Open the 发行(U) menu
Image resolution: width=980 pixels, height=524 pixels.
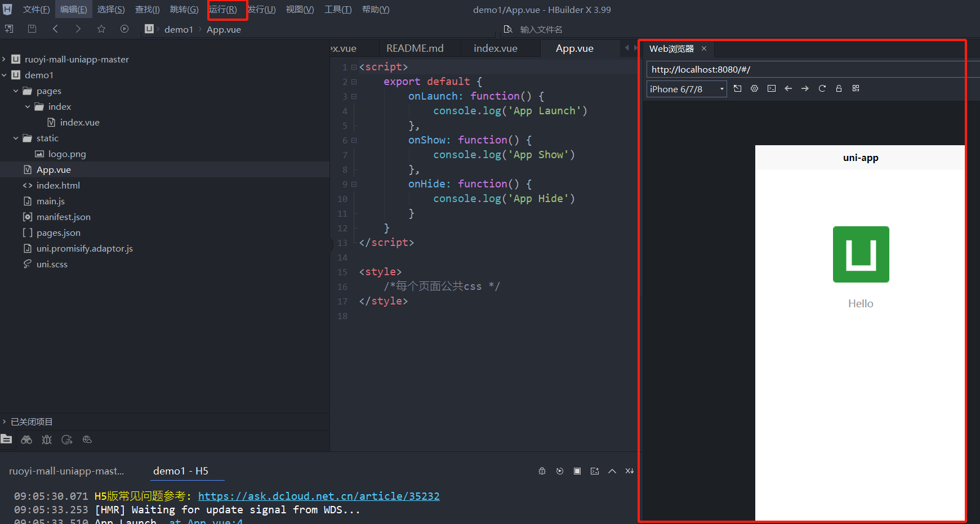(x=262, y=10)
